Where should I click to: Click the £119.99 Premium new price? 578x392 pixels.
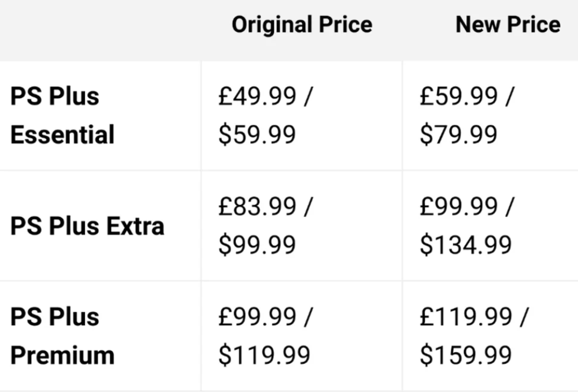(x=466, y=317)
